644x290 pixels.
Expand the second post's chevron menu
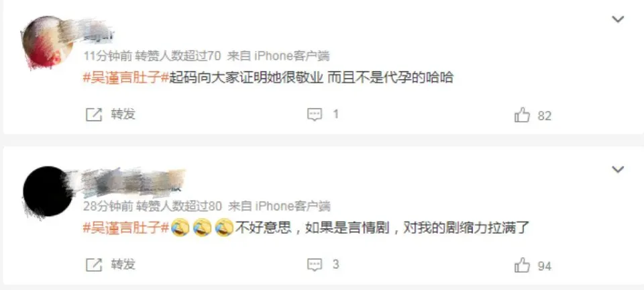coord(618,169)
